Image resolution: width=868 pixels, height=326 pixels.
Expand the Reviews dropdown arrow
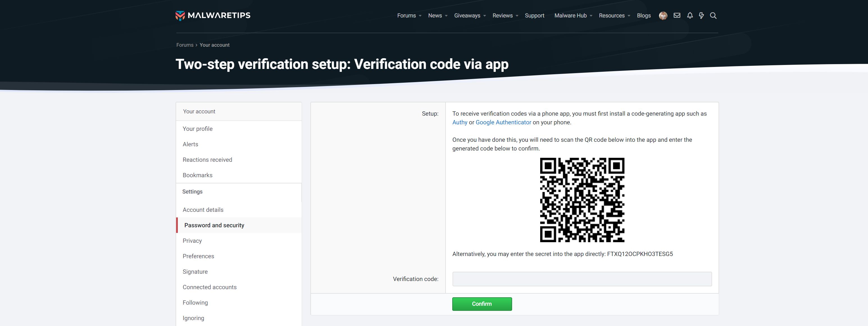517,16
